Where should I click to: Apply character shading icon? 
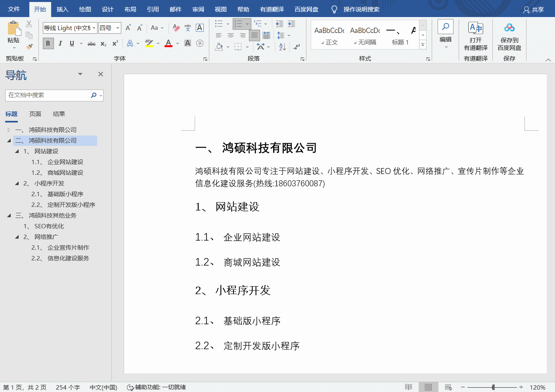pos(188,43)
